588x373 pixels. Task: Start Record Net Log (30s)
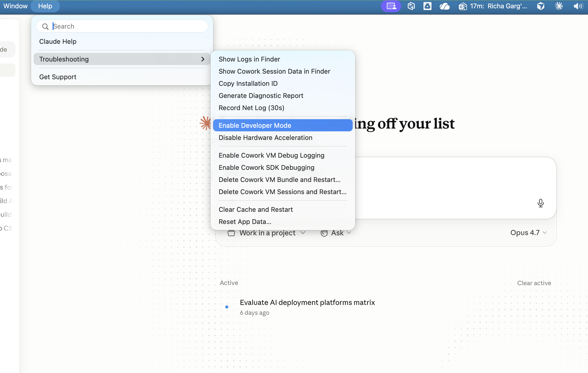[283, 108]
